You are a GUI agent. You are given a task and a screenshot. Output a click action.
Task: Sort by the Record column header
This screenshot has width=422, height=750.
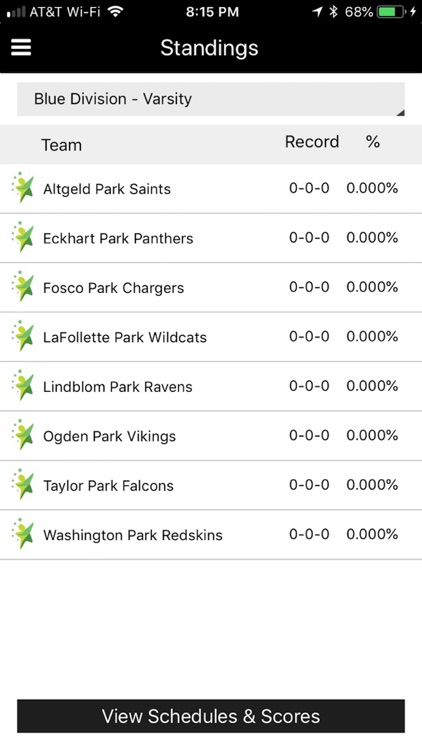(312, 142)
